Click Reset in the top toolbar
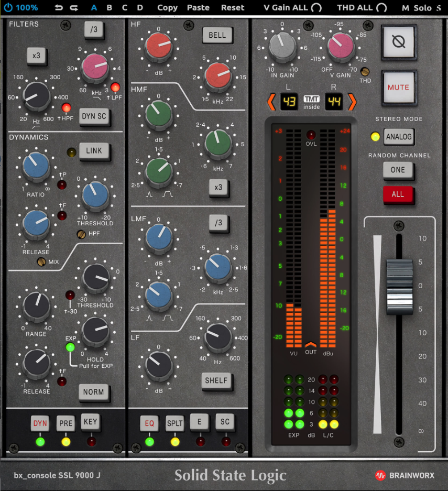Screen dimensions: 448x491 click(x=233, y=7)
